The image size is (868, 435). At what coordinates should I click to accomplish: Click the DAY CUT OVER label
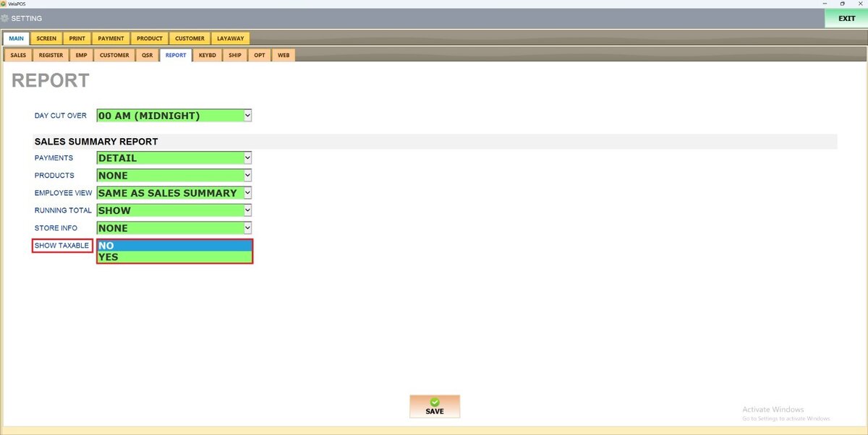click(61, 116)
